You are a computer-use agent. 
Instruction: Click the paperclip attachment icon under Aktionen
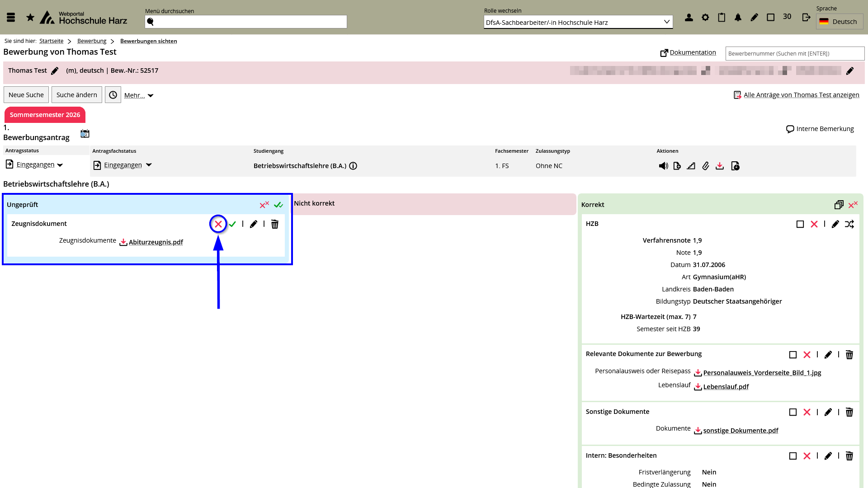pos(705,166)
